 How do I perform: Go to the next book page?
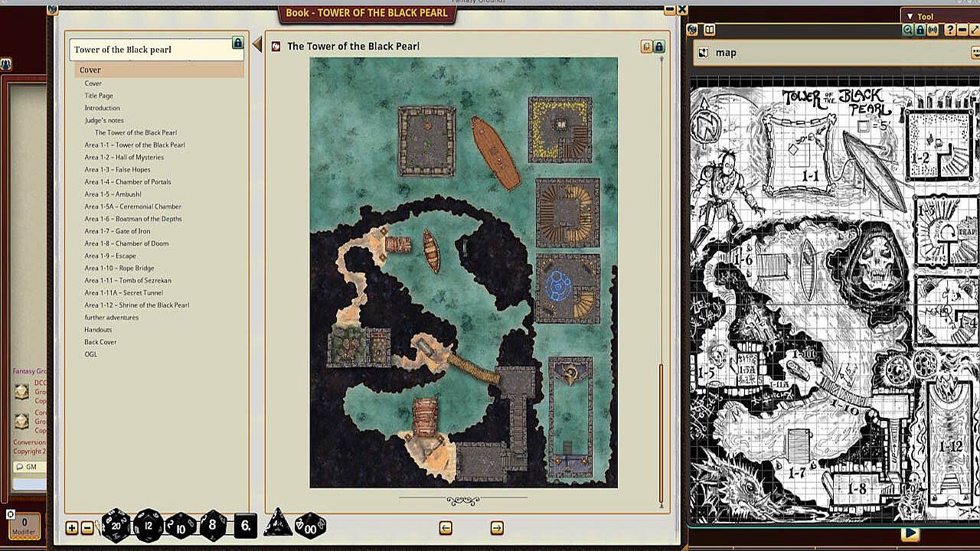click(x=497, y=528)
